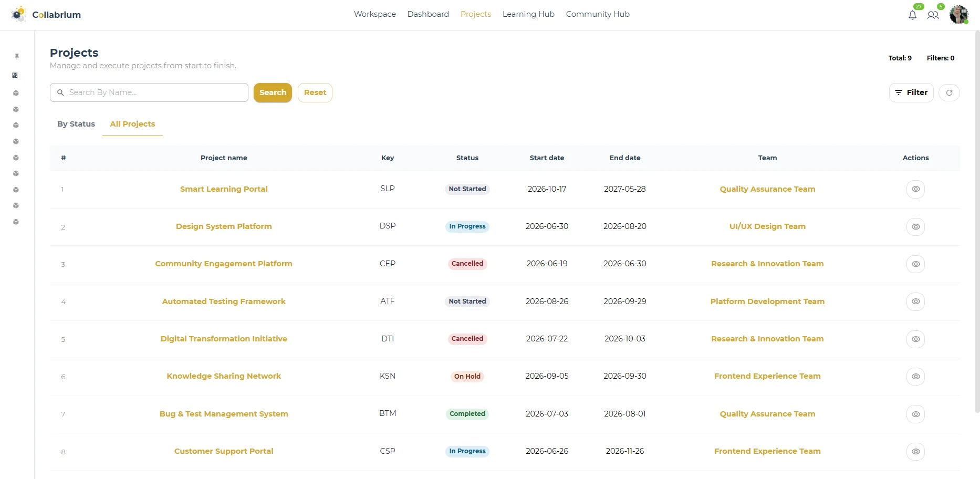Click the Search button
The width and height of the screenshot is (980, 479).
pos(273,92)
